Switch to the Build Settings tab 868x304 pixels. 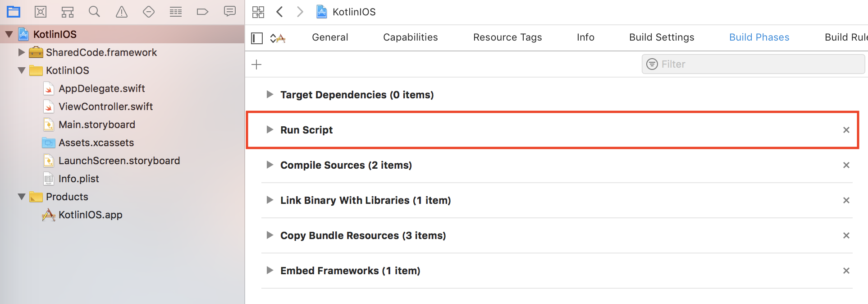pyautogui.click(x=661, y=37)
